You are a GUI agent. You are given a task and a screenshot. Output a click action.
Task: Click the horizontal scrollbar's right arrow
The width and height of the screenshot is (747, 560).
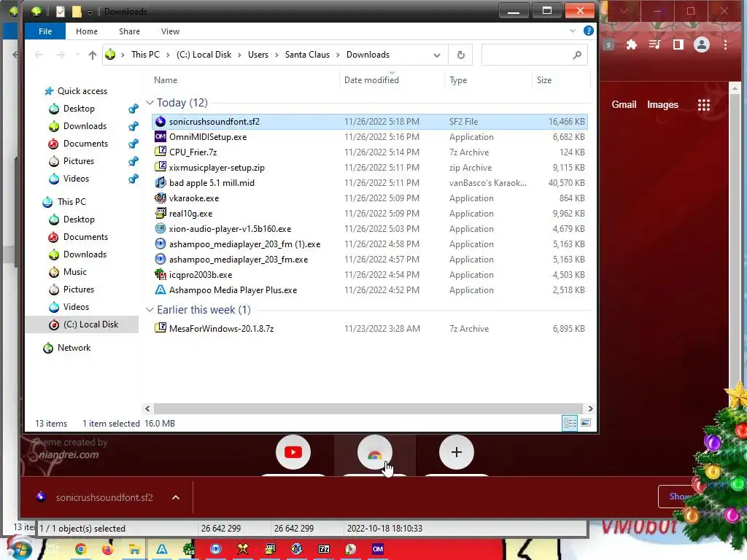pyautogui.click(x=590, y=408)
